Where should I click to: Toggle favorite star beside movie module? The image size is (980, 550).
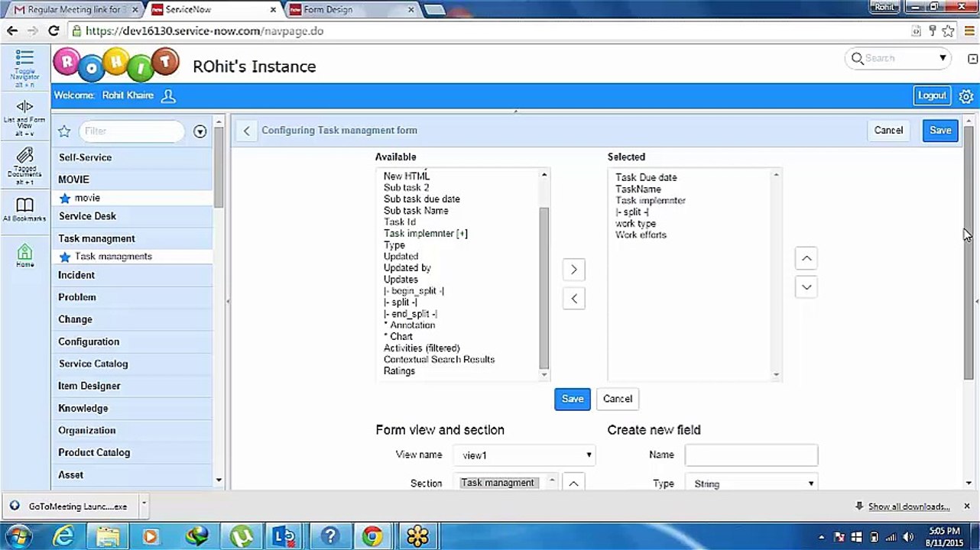[65, 198]
